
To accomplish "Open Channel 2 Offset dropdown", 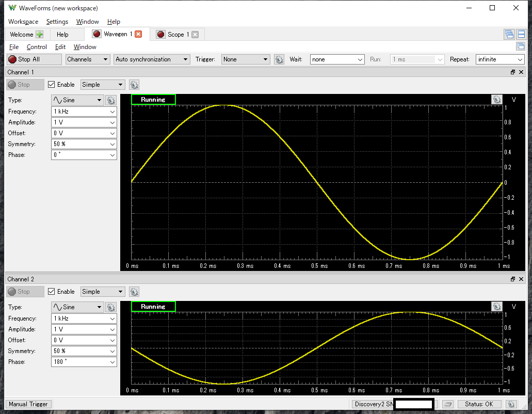I will [x=84, y=340].
